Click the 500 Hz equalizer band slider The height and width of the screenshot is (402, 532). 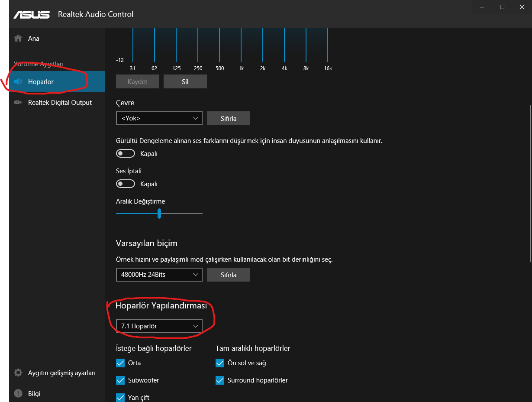[219, 45]
